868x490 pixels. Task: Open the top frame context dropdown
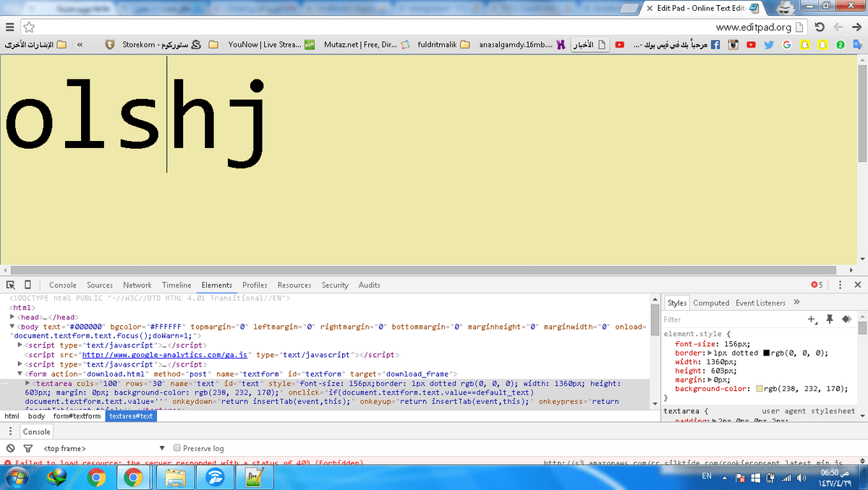coord(101,448)
